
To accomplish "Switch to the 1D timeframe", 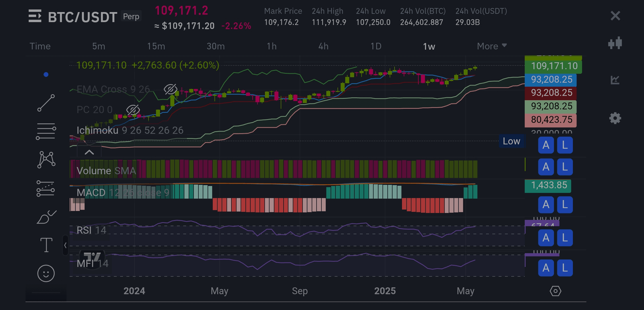I will point(376,46).
